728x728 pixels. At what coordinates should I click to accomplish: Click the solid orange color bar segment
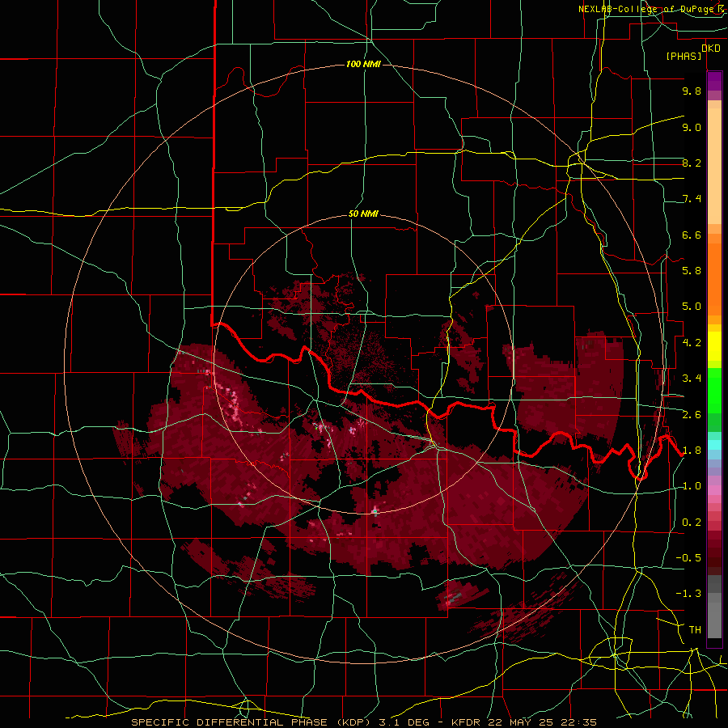pyautogui.click(x=714, y=280)
